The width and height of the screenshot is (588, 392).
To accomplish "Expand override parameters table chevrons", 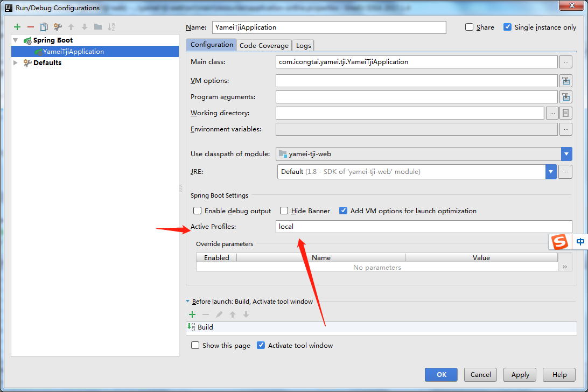I will point(565,267).
